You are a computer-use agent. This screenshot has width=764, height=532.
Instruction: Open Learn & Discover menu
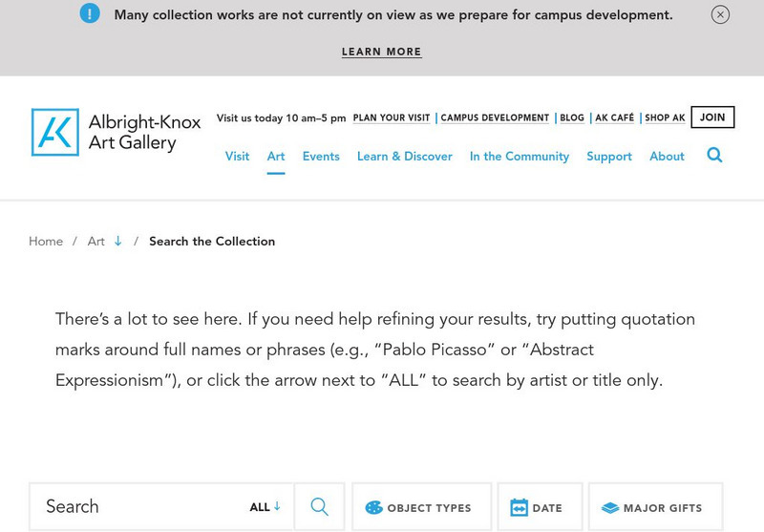click(x=404, y=157)
